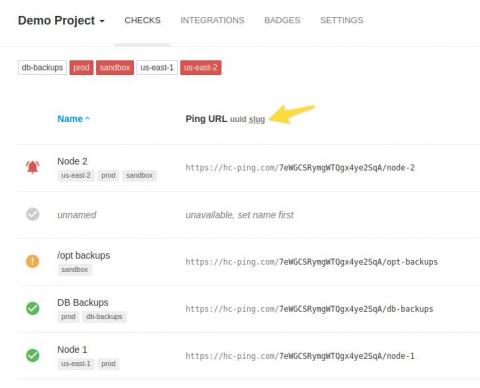This screenshot has width=480, height=388.
Task: Click the Ping URL column header
Action: [206, 119]
